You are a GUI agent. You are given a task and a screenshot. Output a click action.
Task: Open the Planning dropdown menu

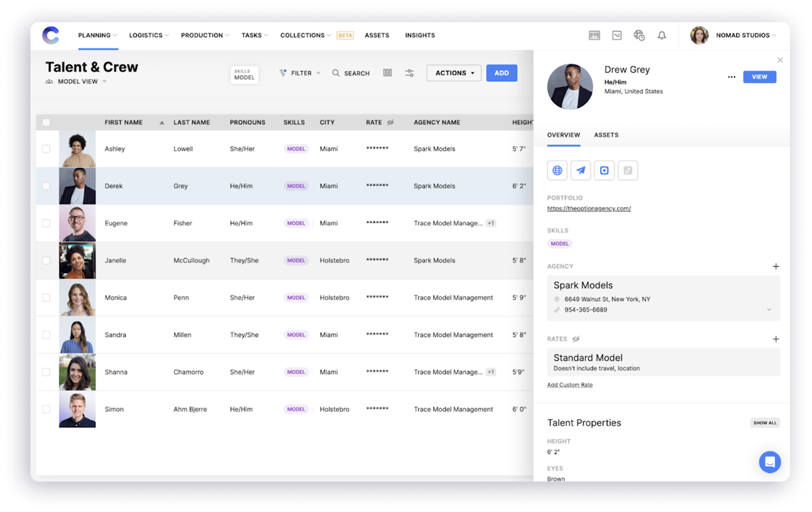98,35
